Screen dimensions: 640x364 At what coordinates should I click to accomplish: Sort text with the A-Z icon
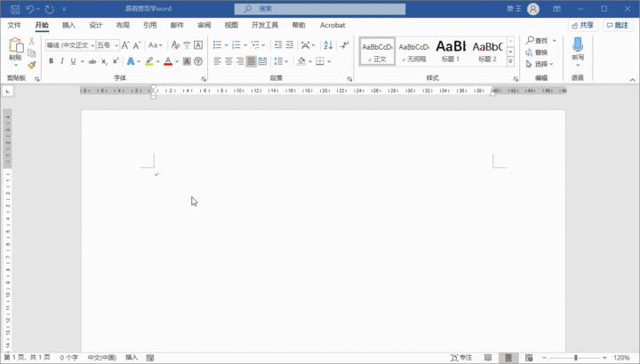pos(328,45)
